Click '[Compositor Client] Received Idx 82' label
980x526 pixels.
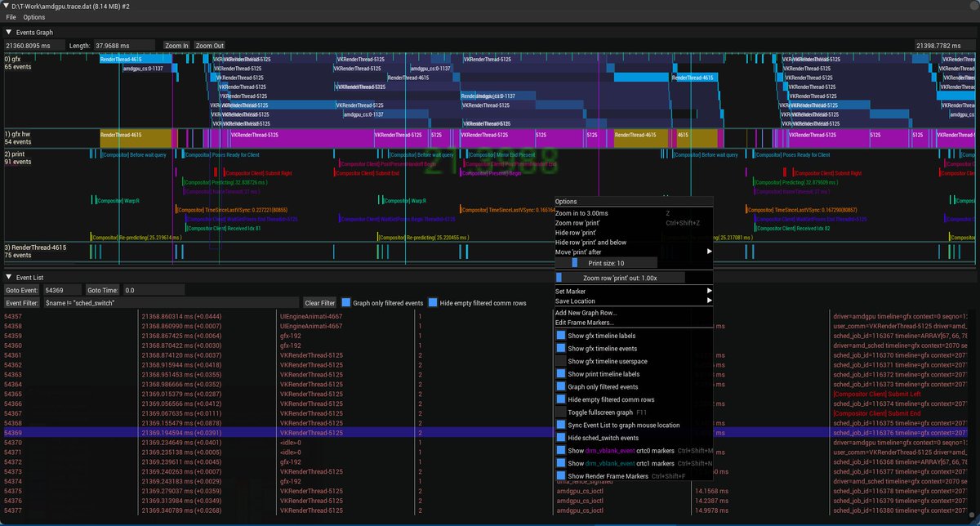coord(793,228)
